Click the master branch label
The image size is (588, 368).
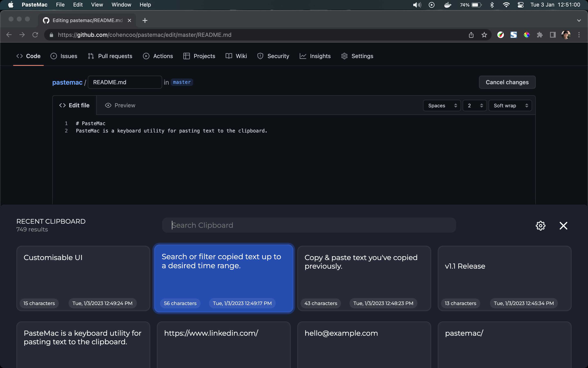[x=182, y=82]
